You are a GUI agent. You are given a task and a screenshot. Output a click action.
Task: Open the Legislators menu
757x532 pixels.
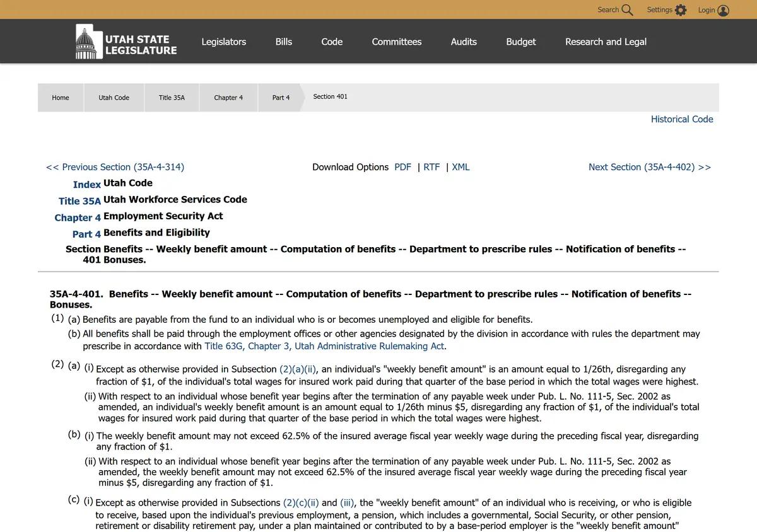(x=224, y=42)
